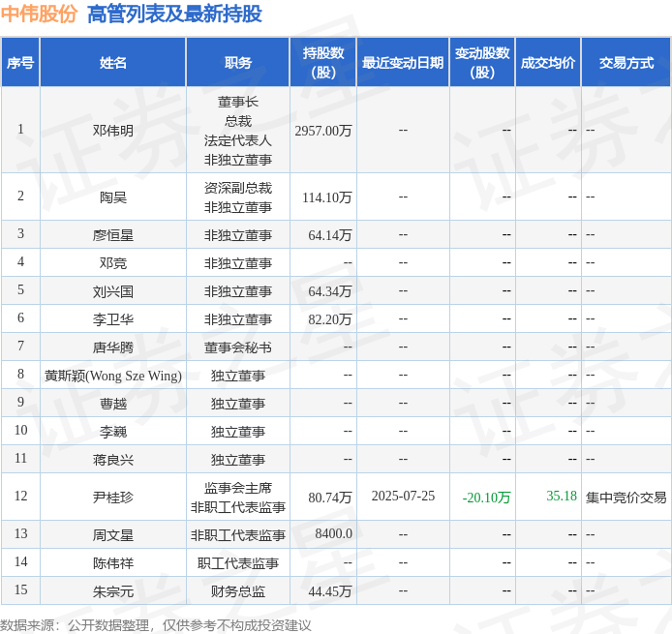The height and width of the screenshot is (634, 672).
Task: Click the 职工代表监事 position cell
Action: (238, 563)
